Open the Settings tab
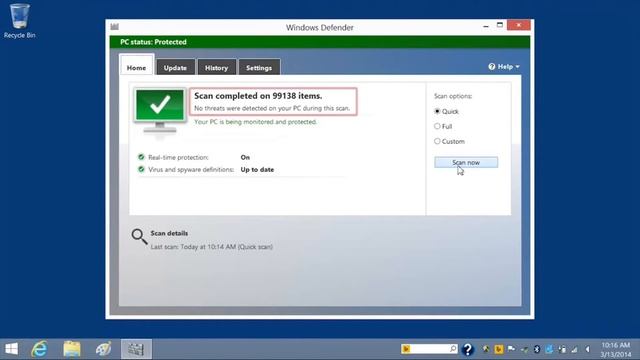The height and width of the screenshot is (360, 640). pos(259,68)
